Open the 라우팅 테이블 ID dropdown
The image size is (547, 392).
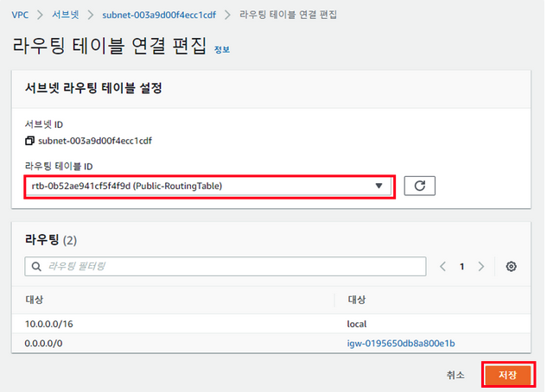click(x=207, y=186)
